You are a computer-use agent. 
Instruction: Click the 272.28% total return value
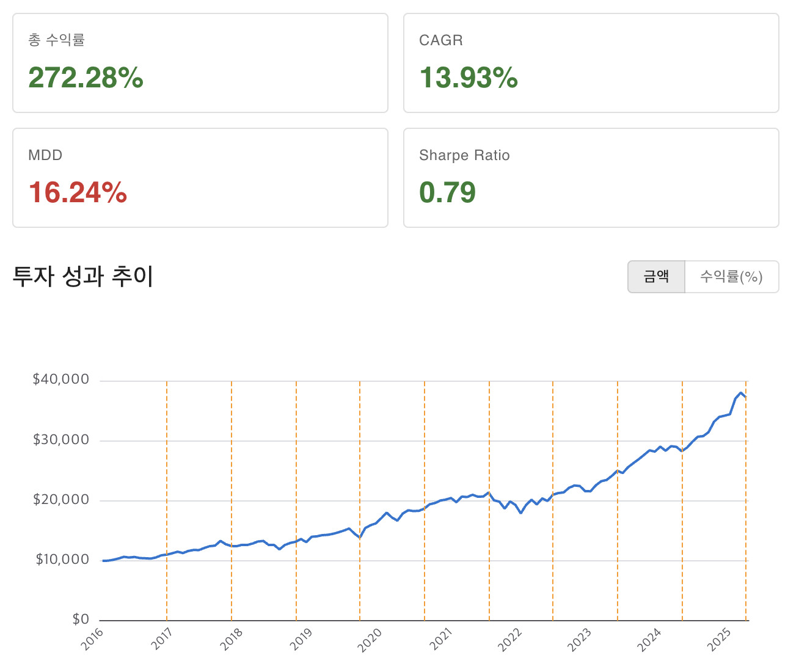click(x=86, y=78)
